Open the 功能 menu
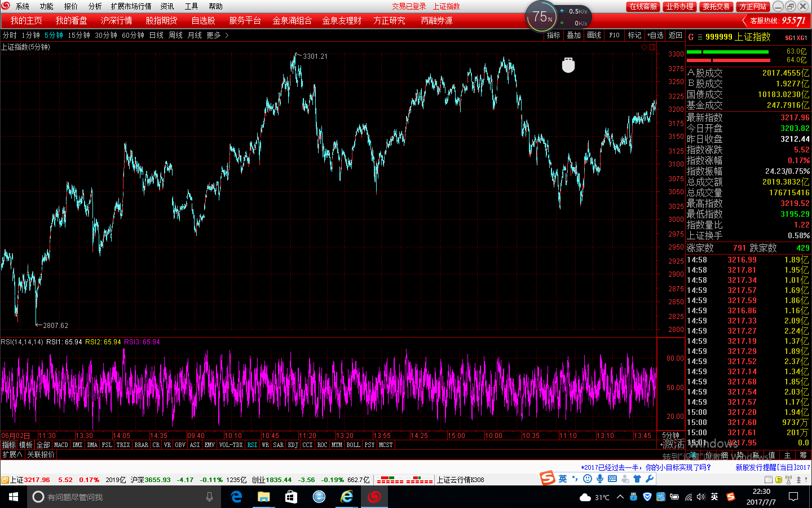The image size is (812, 508). pyautogui.click(x=47, y=6)
